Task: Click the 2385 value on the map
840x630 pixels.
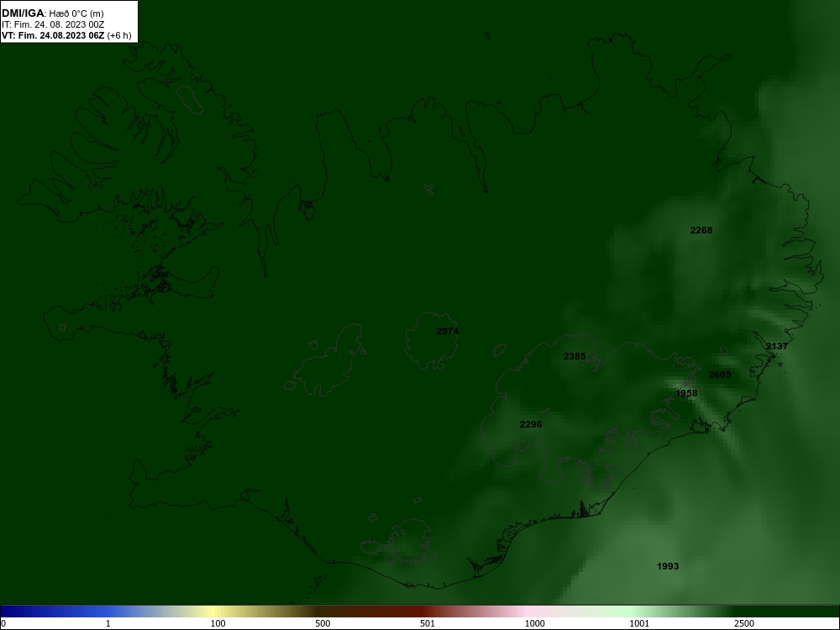Action: 575,356
